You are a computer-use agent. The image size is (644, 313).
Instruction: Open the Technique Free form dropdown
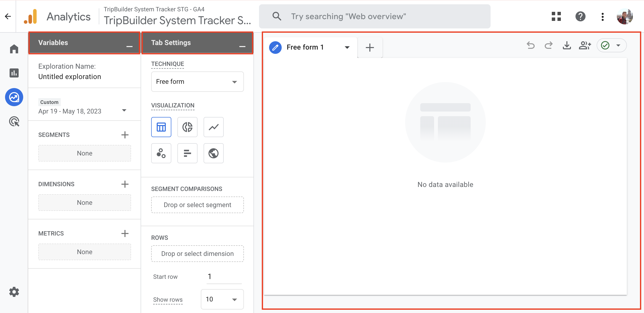point(198,82)
